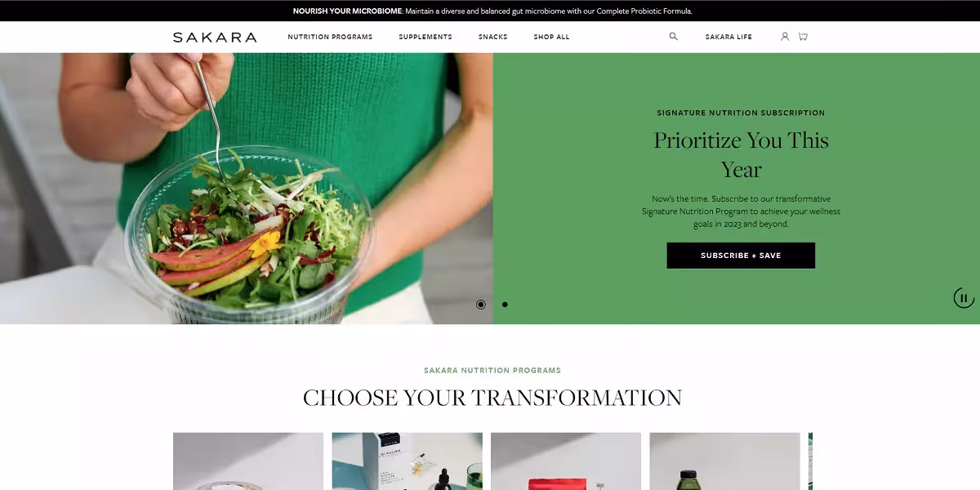This screenshot has height=490, width=980.
Task: Click the salad bowl hero image
Action: pos(247,189)
